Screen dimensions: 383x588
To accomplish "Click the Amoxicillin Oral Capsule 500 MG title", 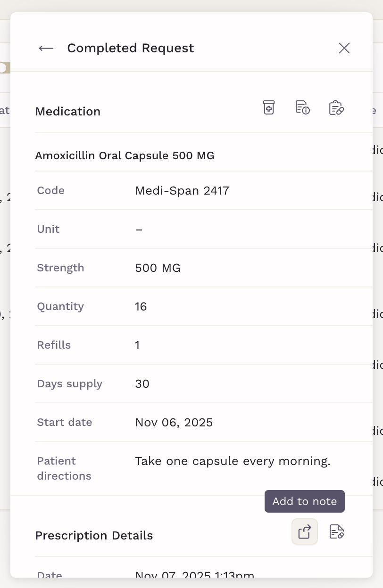I will (125, 155).
